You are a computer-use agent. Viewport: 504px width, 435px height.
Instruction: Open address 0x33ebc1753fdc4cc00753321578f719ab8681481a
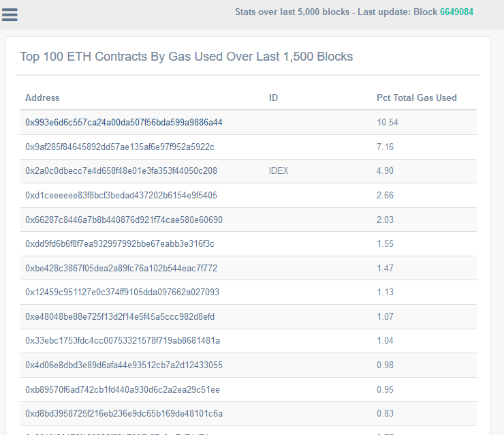(x=123, y=341)
